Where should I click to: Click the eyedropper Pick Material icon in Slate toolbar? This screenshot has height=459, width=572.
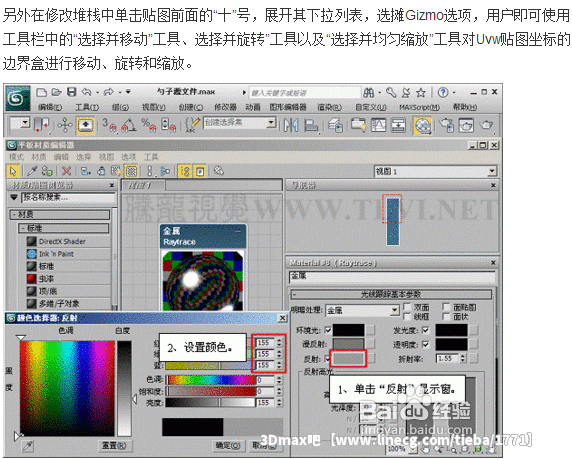click(32, 171)
